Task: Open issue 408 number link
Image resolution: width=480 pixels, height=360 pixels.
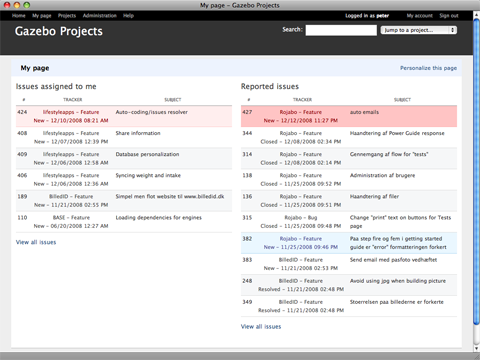Action: (22, 133)
